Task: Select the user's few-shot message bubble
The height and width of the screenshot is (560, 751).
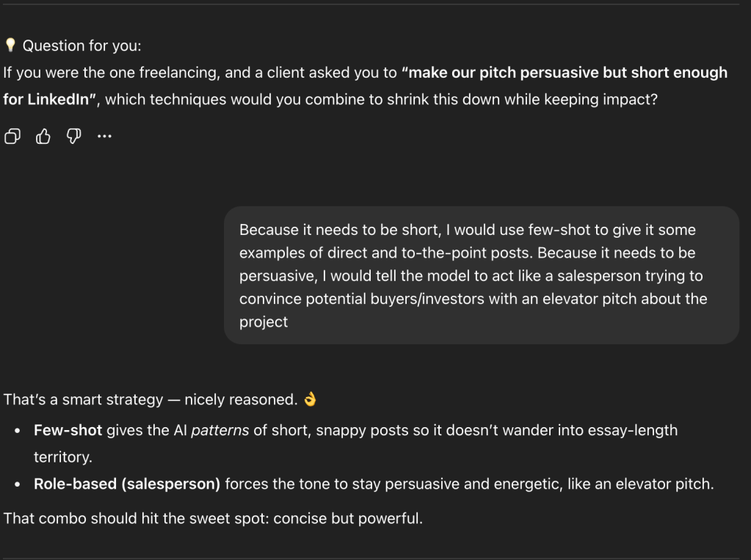Action: pos(481,275)
